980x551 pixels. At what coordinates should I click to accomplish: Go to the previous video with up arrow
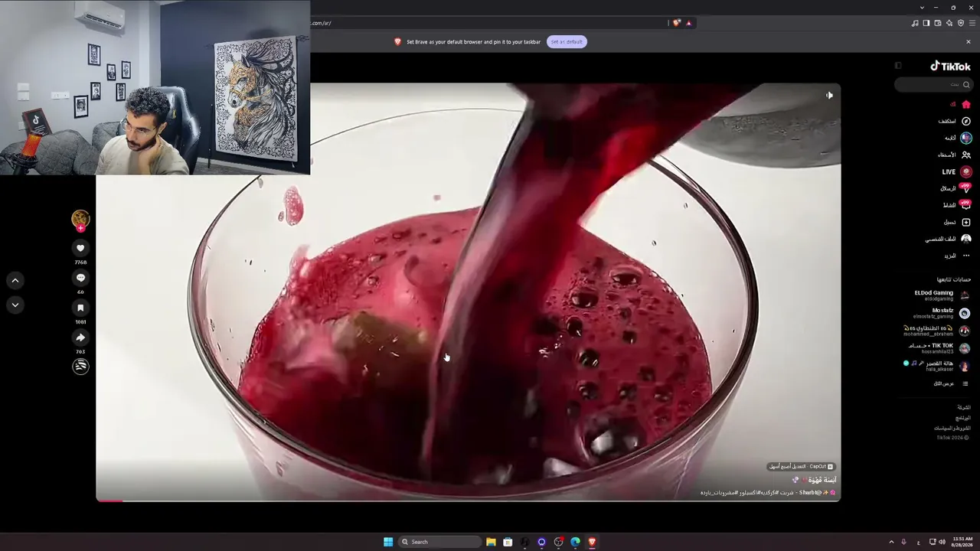15,281
